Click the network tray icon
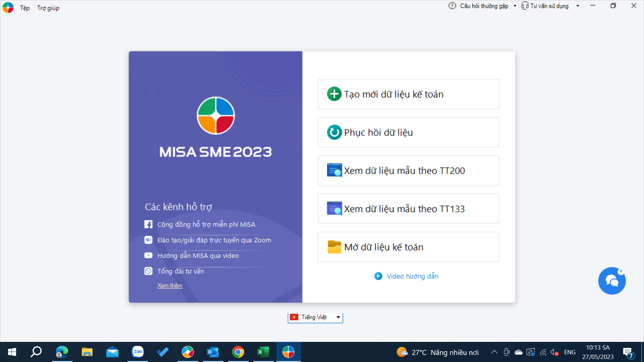The height and width of the screenshot is (362, 644). [543, 352]
